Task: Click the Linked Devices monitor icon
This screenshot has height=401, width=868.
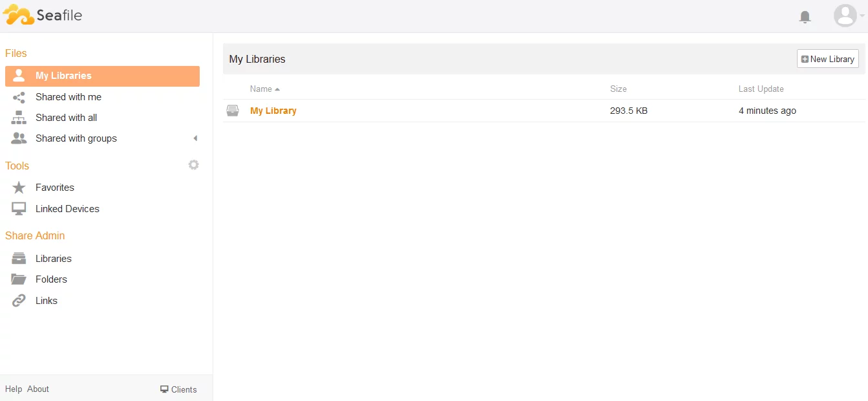Action: tap(19, 209)
